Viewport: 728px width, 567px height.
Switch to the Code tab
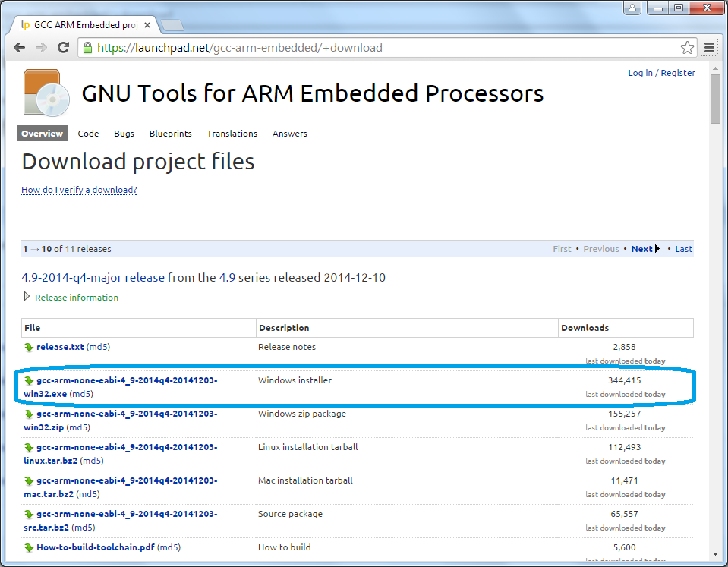pos(88,134)
